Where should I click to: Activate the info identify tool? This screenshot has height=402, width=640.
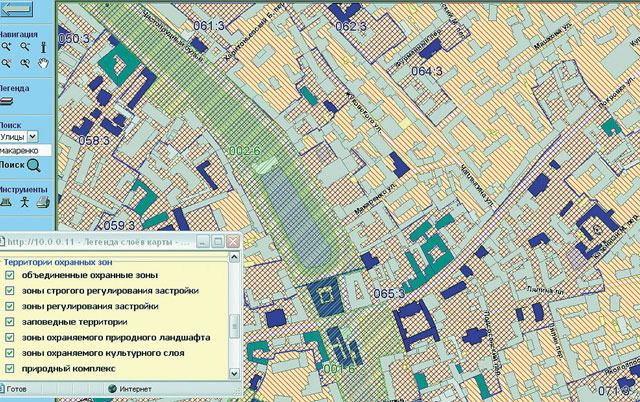click(43, 47)
